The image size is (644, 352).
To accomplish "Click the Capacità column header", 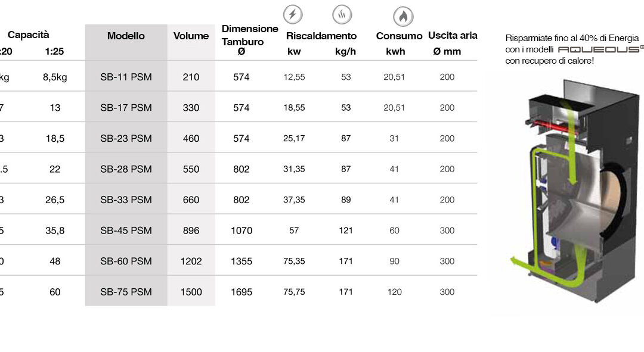I will tap(29, 35).
